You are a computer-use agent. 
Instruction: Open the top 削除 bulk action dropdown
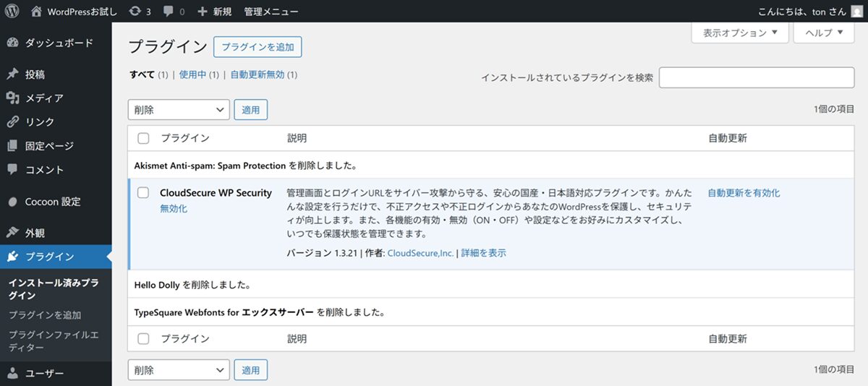[x=179, y=110]
